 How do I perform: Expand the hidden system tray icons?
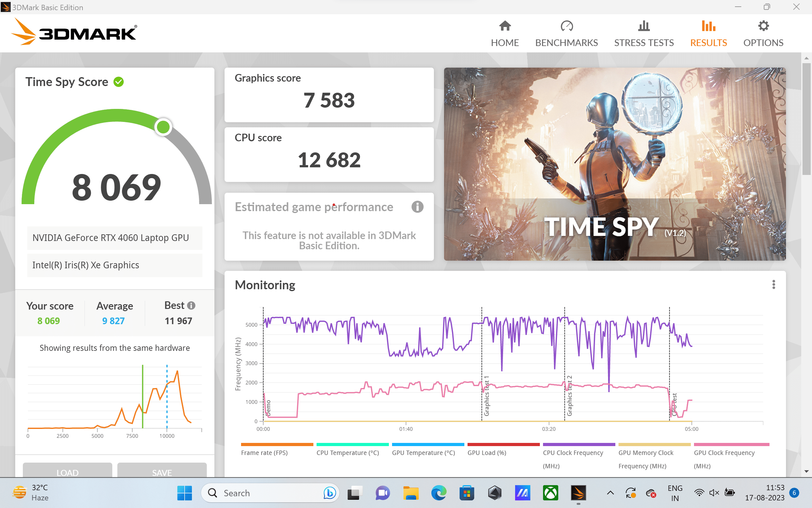coord(610,493)
